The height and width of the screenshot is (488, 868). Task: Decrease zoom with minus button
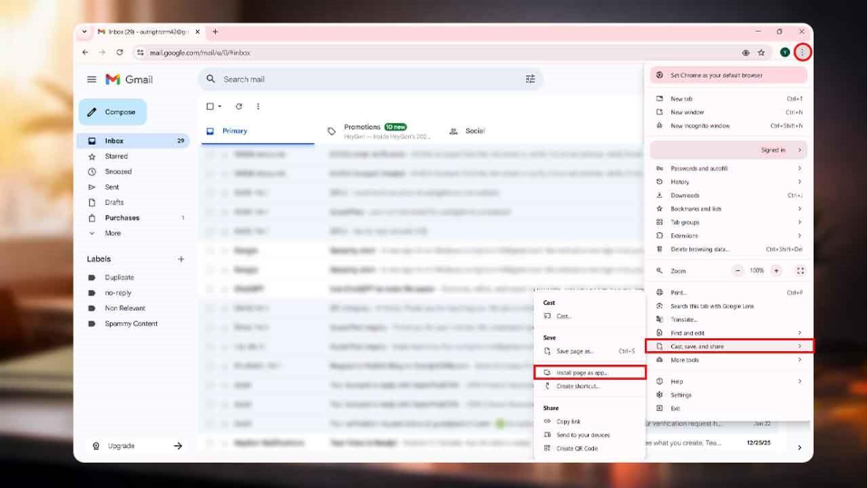(x=737, y=271)
